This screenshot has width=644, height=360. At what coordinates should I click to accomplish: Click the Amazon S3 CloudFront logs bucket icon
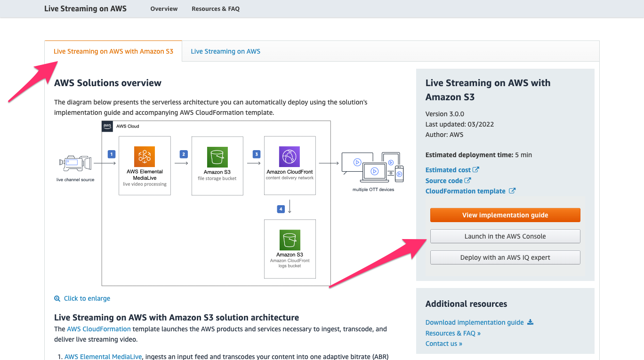[290, 240]
